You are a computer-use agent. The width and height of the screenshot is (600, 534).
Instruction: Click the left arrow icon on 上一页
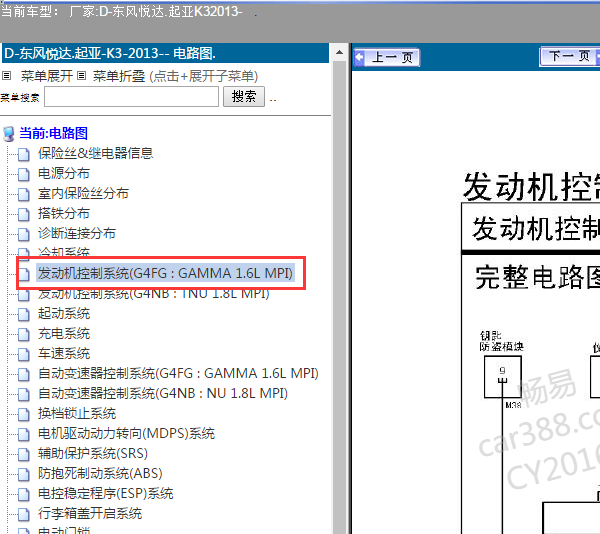(x=359, y=57)
